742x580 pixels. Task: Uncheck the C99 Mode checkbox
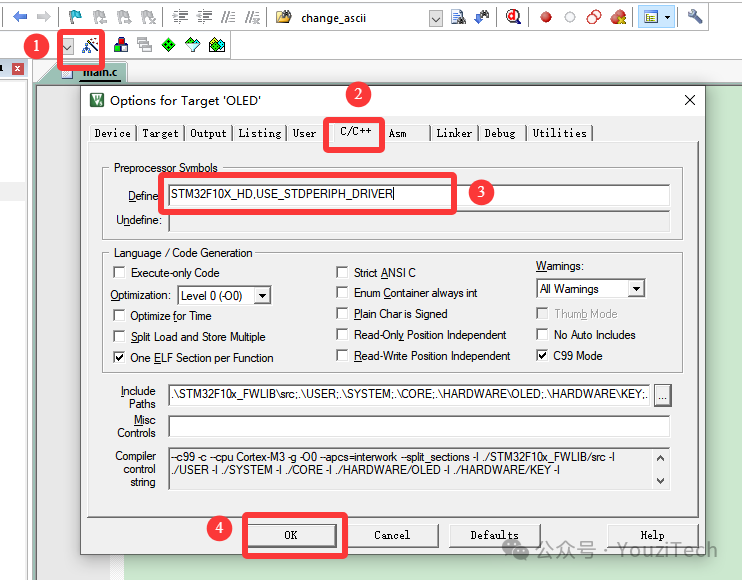[542, 355]
